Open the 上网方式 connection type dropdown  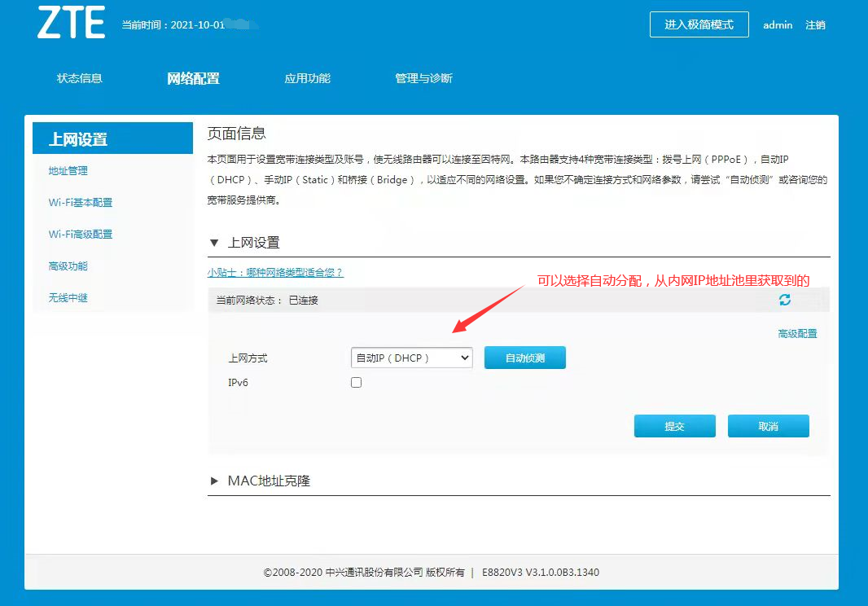pyautogui.click(x=411, y=358)
